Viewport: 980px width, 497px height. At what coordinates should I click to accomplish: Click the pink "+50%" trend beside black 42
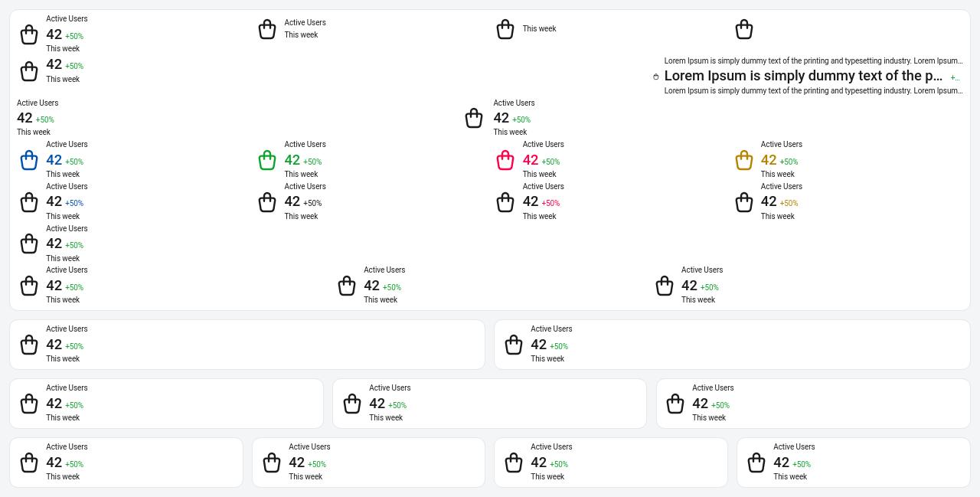coord(550,203)
